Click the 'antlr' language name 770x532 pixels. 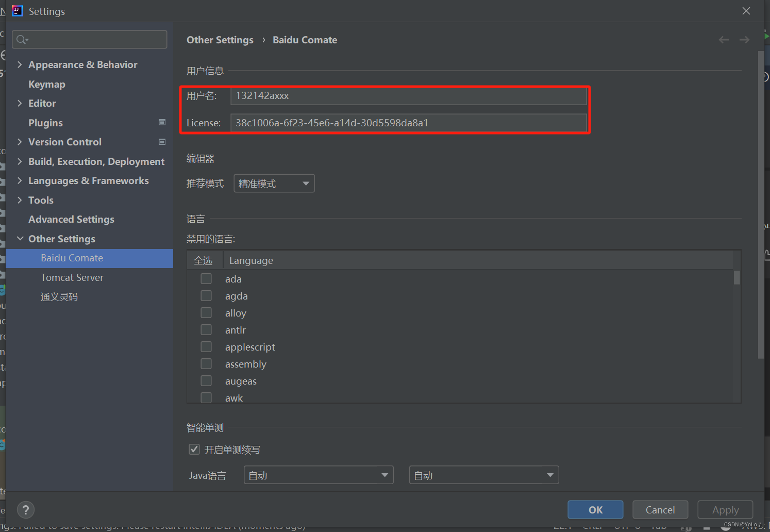(236, 330)
